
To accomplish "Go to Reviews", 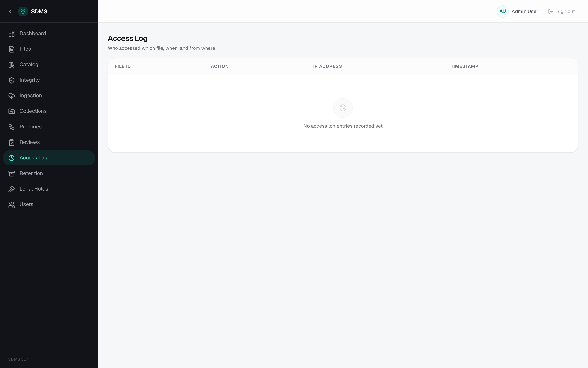I will click(49, 142).
